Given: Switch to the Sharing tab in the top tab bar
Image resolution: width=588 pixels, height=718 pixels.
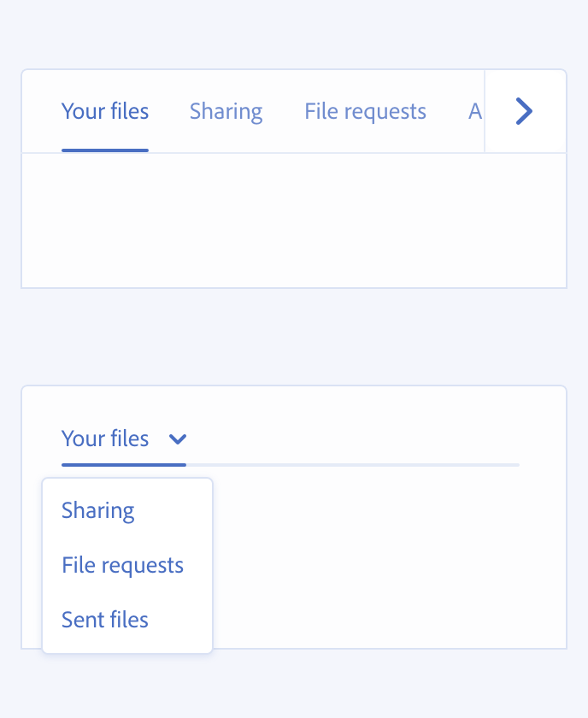Looking at the screenshot, I should [x=226, y=111].
